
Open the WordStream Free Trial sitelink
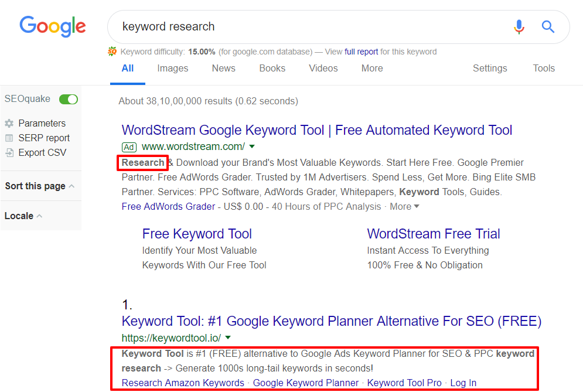(x=433, y=234)
